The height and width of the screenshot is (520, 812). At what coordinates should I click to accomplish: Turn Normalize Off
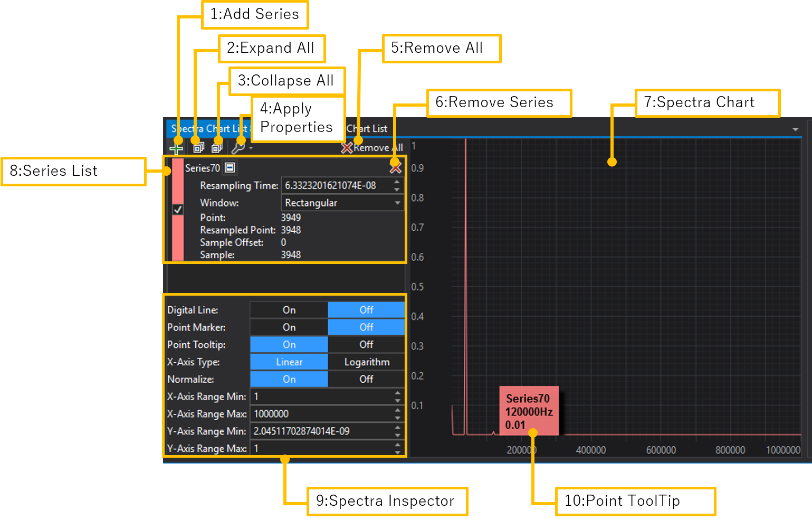click(366, 379)
